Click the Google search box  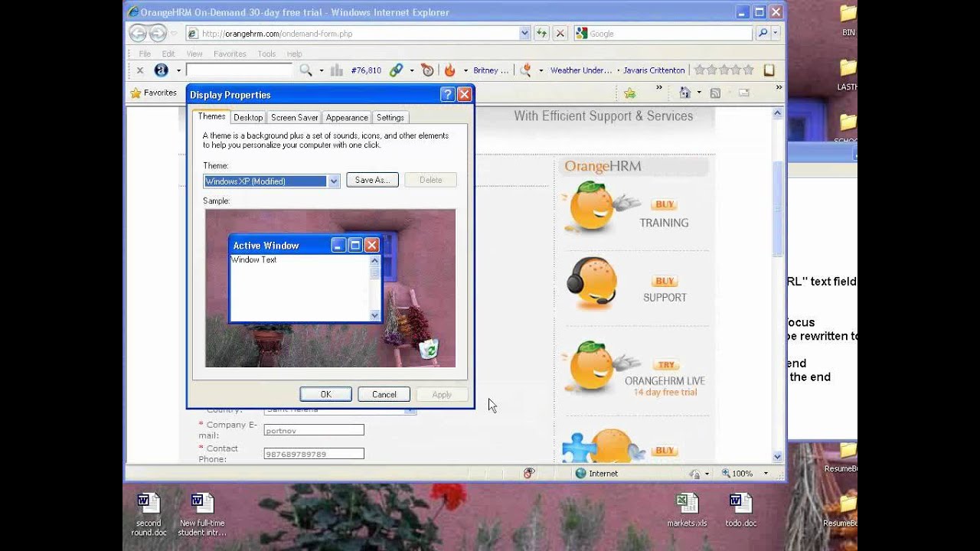(663, 33)
